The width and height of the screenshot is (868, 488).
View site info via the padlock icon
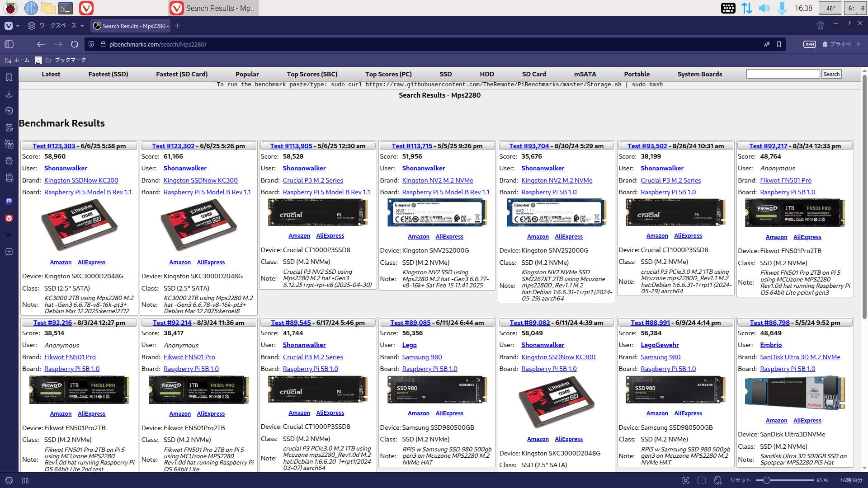pyautogui.click(x=103, y=44)
